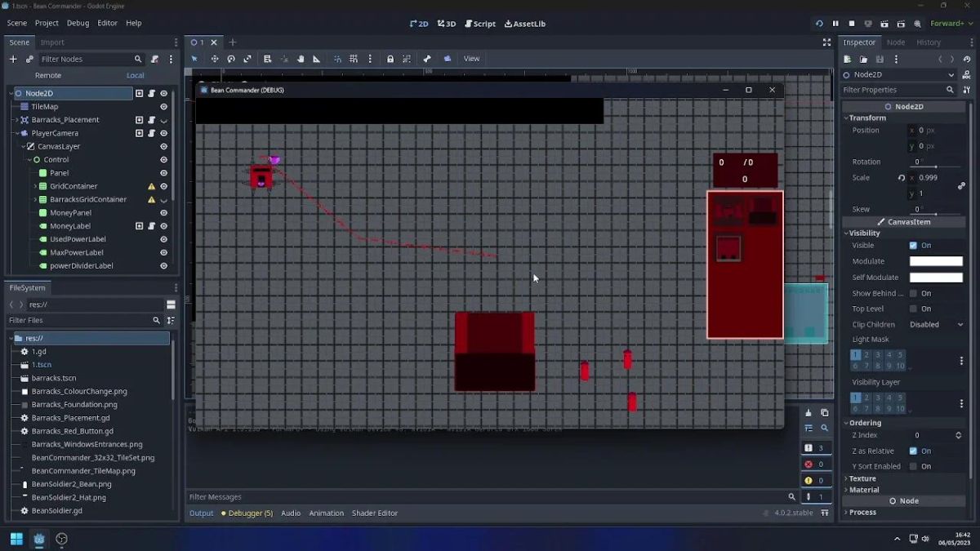Select the Ruler Mode tool
This screenshot has height=551, width=980.
pos(317,59)
